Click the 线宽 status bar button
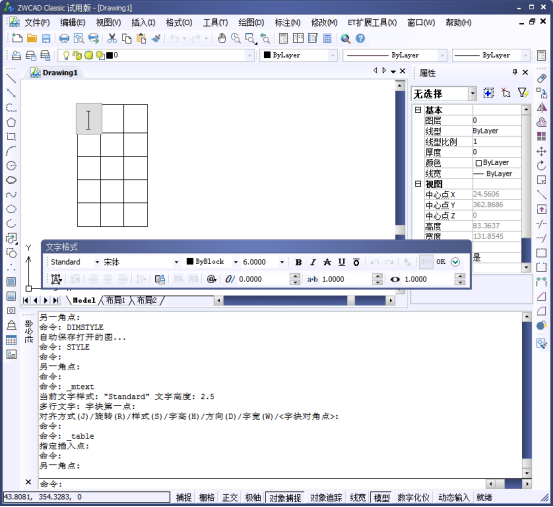This screenshot has width=553, height=507. pos(358,497)
